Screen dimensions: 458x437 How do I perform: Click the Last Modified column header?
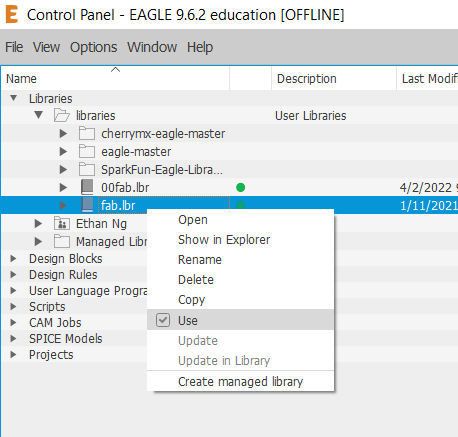pyautogui.click(x=428, y=78)
